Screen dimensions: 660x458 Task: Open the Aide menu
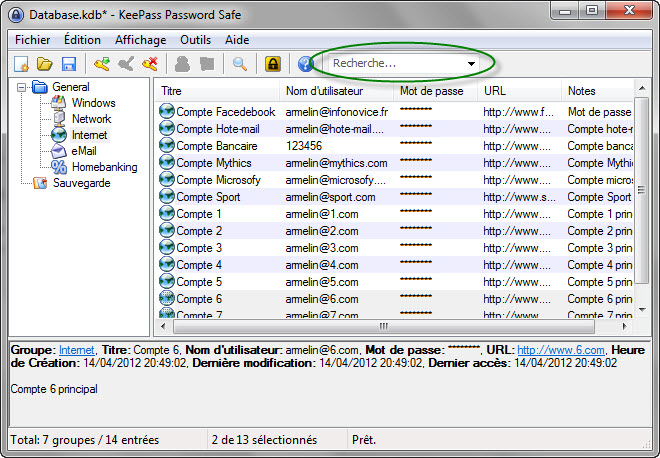tap(237, 40)
